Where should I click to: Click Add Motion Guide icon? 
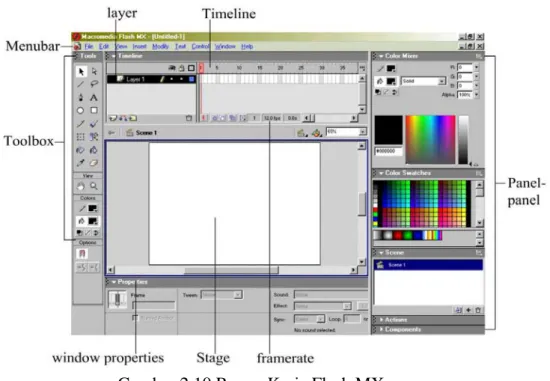tap(123, 118)
